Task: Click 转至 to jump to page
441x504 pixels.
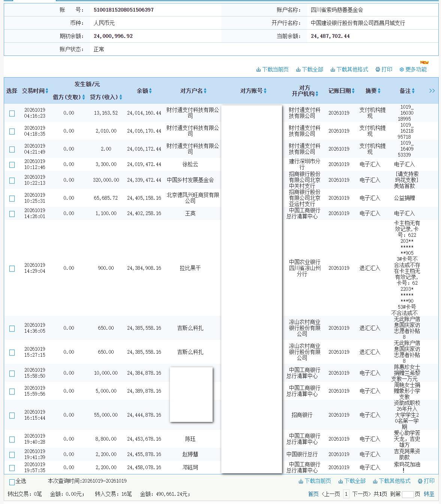Action: click(x=429, y=494)
